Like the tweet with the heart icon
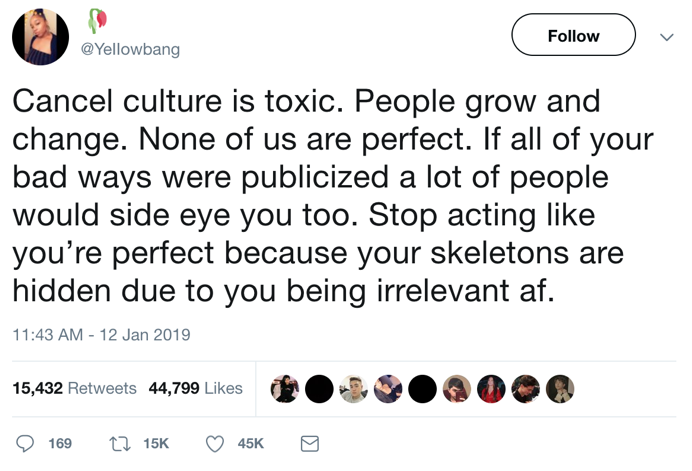 click(x=214, y=442)
